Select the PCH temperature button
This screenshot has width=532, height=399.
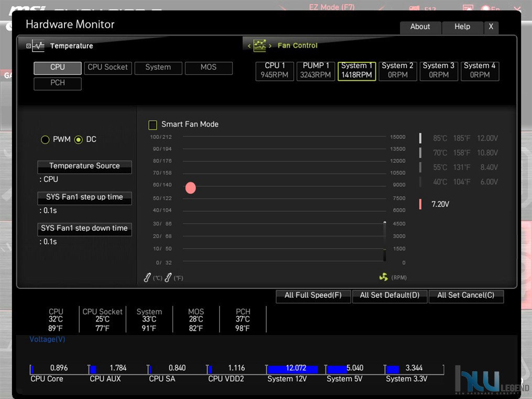(57, 83)
